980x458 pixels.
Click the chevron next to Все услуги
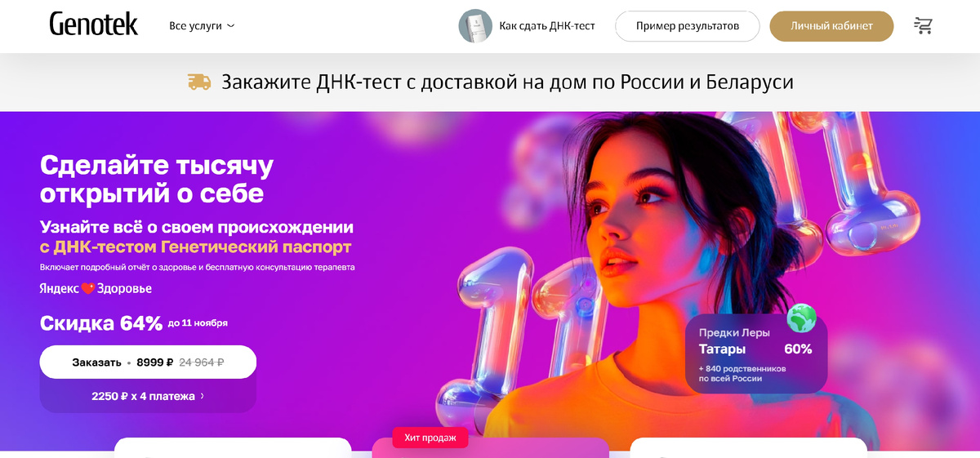230,26
